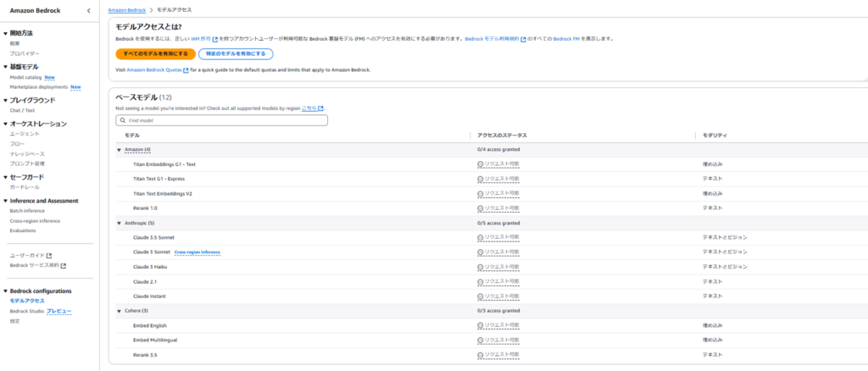This screenshot has height=371, width=868.
Task: Select Titan Embeddings G1 - Text model name
Action: click(164, 164)
